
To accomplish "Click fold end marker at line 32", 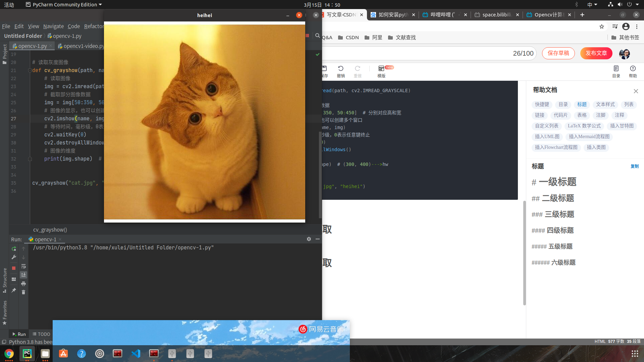I will click(30, 159).
